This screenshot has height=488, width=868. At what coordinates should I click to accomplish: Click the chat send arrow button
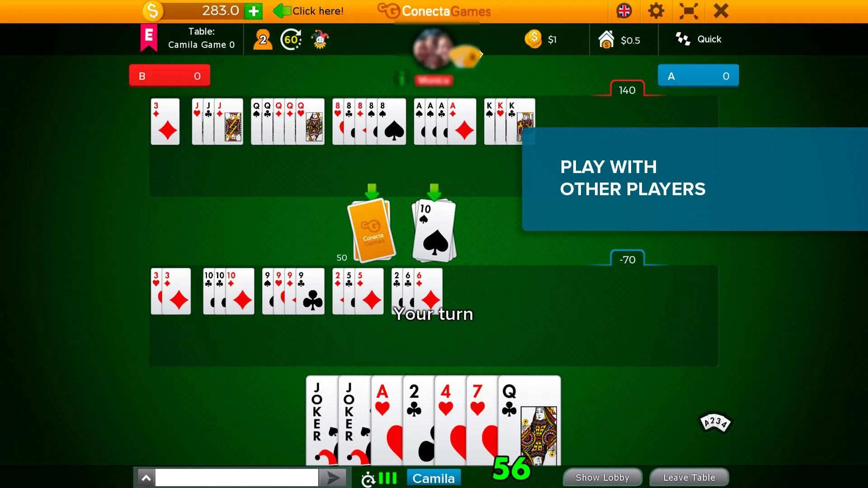coord(333,477)
